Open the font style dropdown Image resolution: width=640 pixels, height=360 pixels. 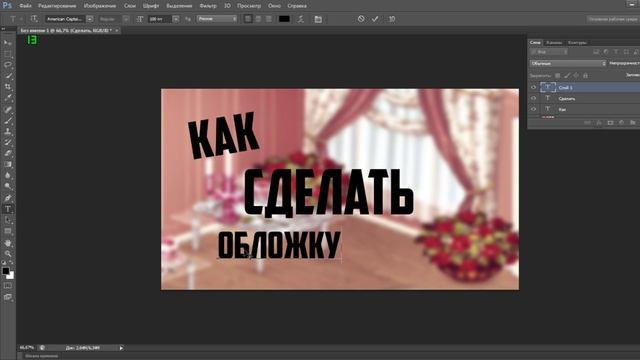(x=126, y=19)
